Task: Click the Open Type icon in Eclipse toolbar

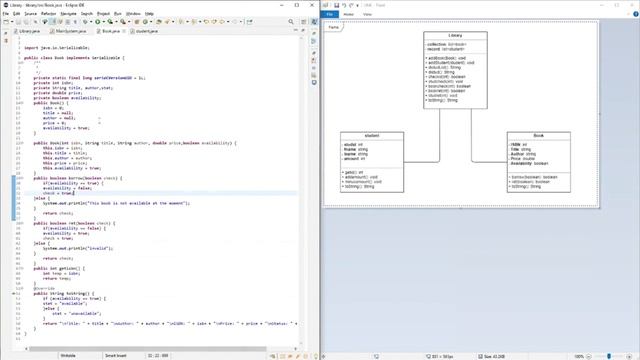Action: pos(159,22)
